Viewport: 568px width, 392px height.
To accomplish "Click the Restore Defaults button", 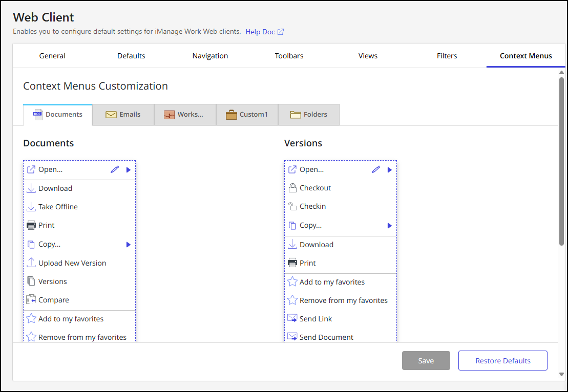I will click(503, 360).
